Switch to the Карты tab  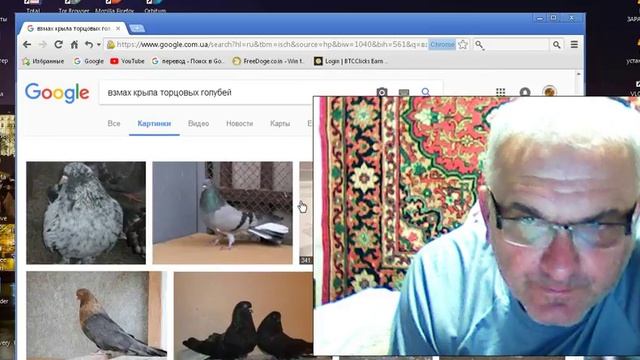(x=280, y=124)
